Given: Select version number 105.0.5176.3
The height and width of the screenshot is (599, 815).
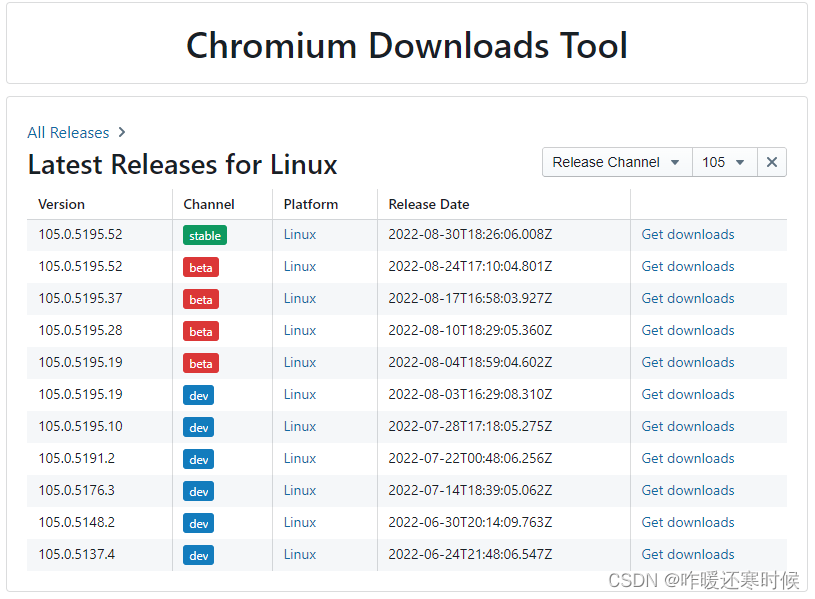Looking at the screenshot, I should [77, 490].
